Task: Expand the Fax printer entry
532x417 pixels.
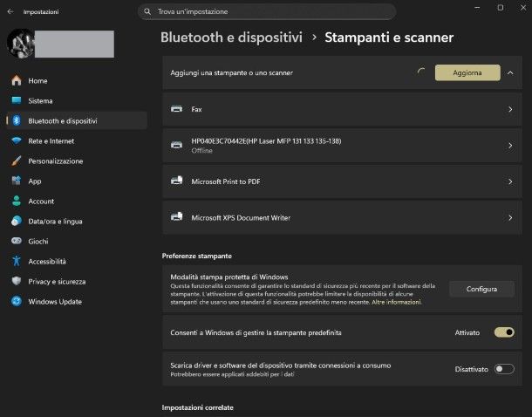Action: coord(509,109)
